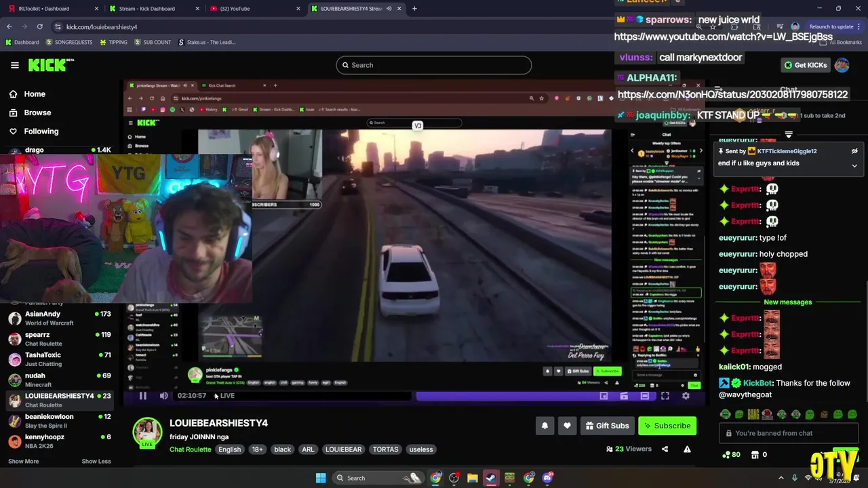Click the Chat Roulette category link
Image resolution: width=868 pixels, height=488 pixels.
pos(191,449)
